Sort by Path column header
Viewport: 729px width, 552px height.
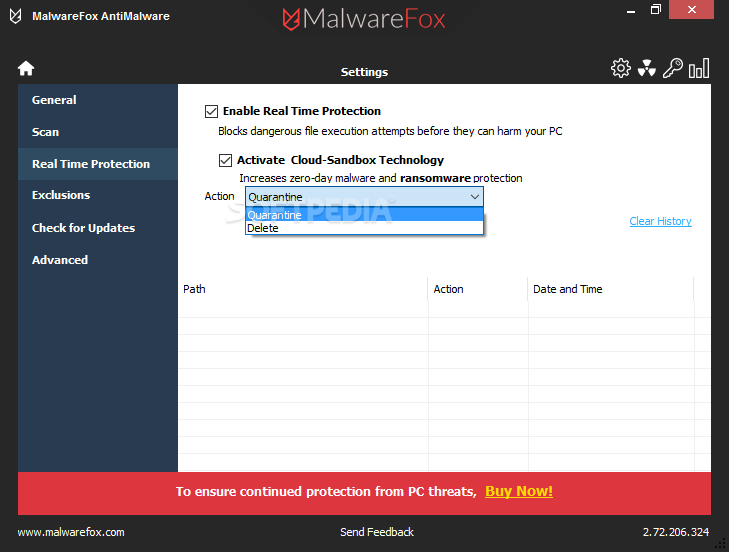(x=303, y=289)
